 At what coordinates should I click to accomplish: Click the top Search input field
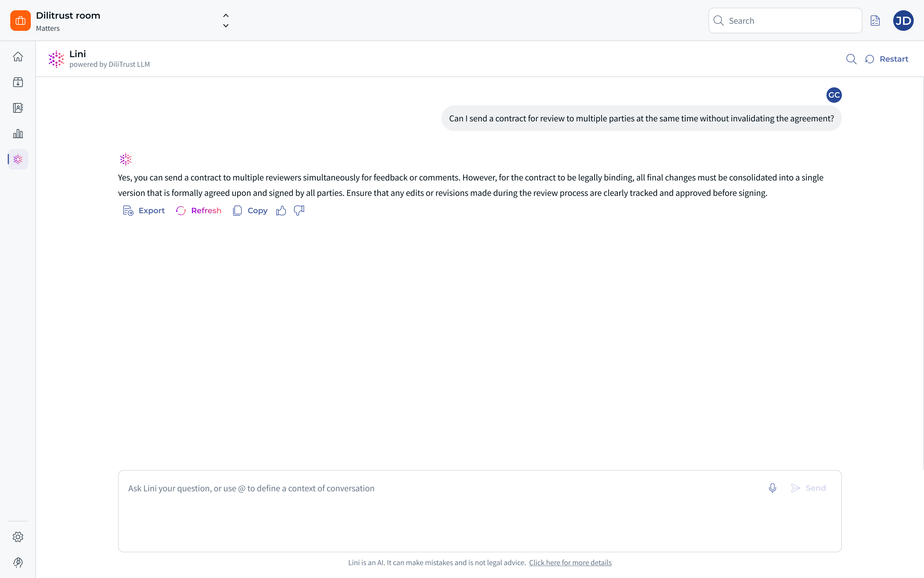[785, 21]
